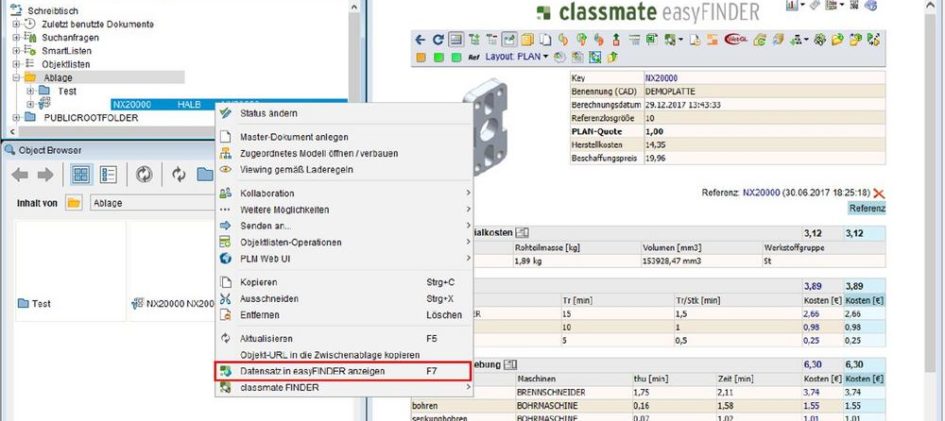Screen dimensions: 945x421
Task: Click icon beside Materialkosten heading
Action: pos(523,232)
